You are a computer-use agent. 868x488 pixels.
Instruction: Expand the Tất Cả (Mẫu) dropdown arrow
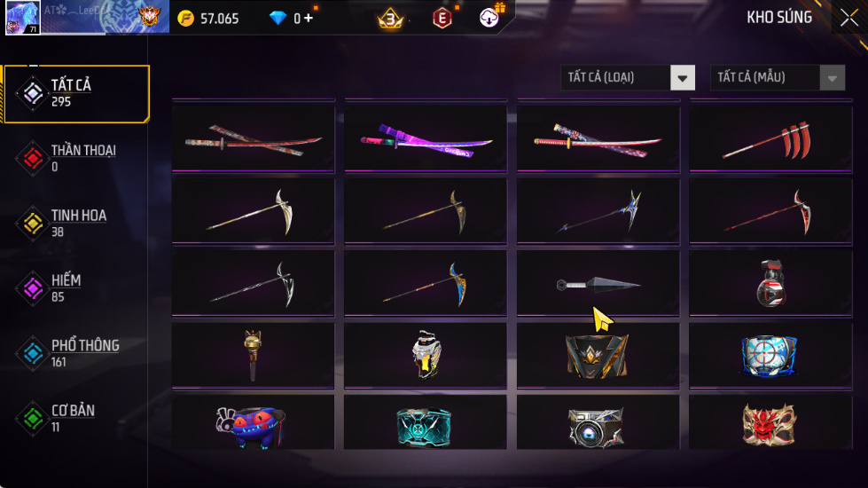833,77
